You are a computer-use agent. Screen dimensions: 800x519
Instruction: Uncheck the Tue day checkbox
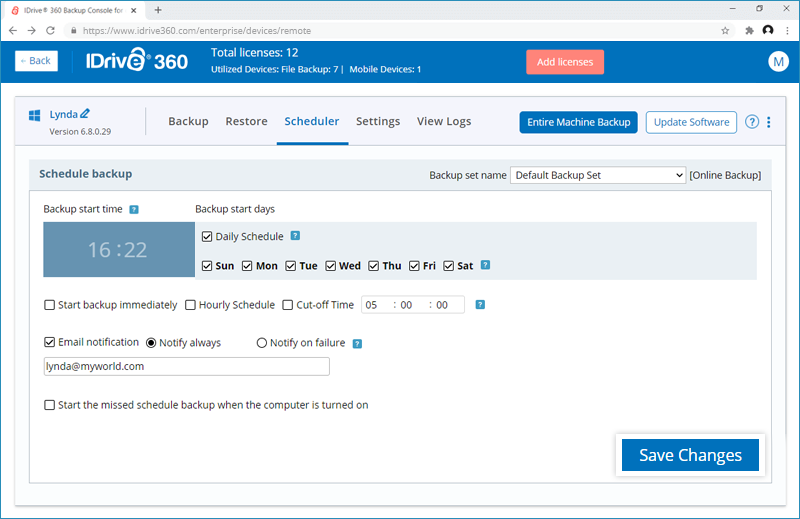click(290, 266)
